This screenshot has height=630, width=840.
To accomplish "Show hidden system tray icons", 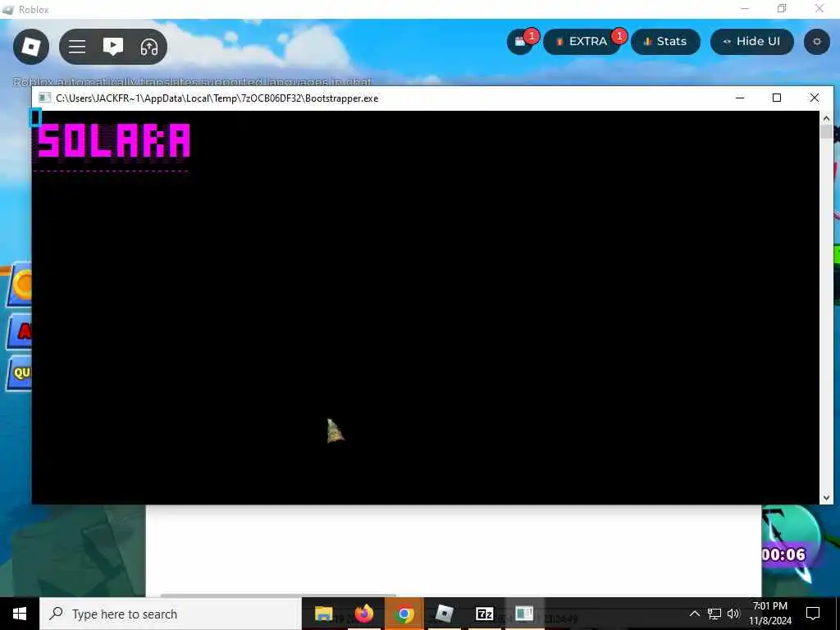I will [x=694, y=614].
